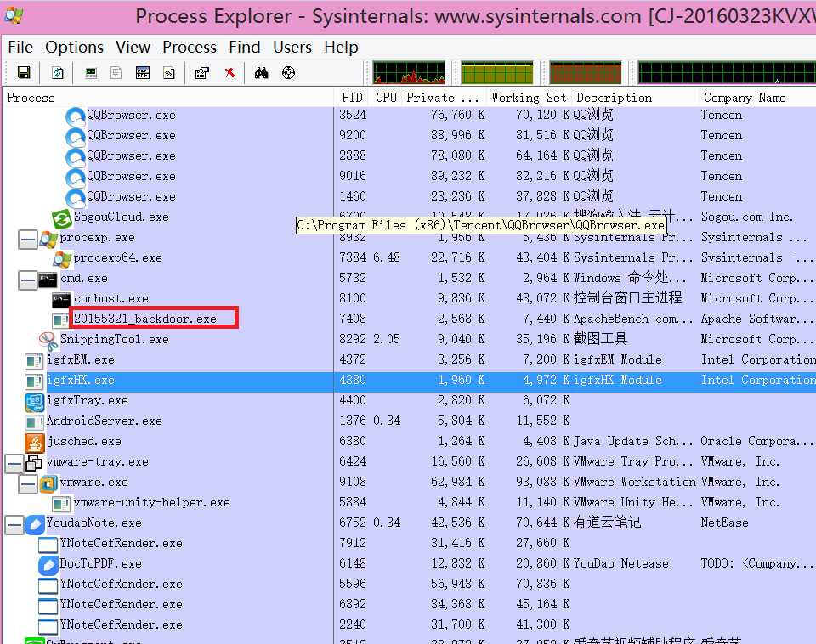Click the jusched.exe Java icon
This screenshot has height=644, width=816.
click(x=35, y=443)
